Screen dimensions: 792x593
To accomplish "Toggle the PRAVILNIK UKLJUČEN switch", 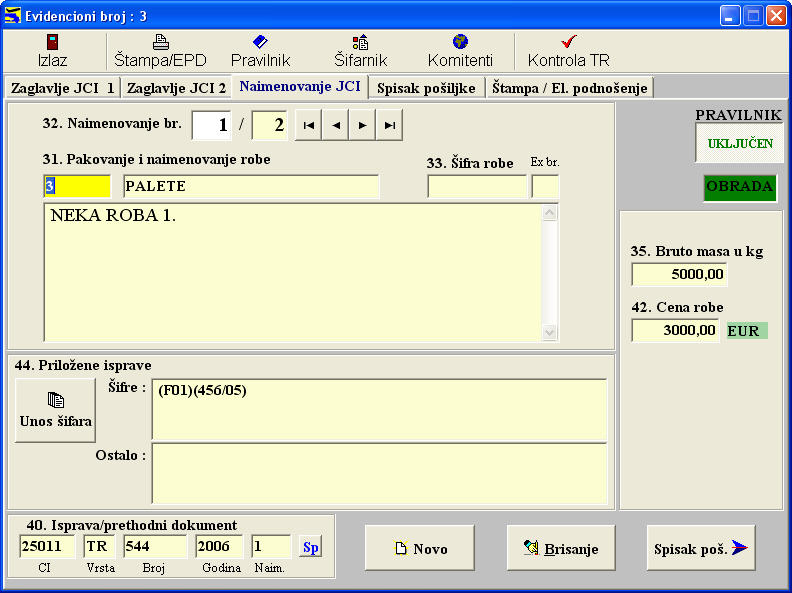I will pos(740,144).
